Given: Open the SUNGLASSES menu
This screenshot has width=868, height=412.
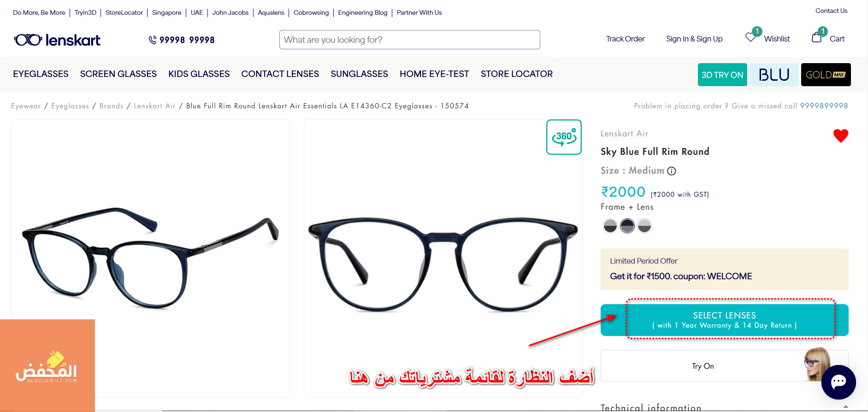Looking at the screenshot, I should [x=359, y=74].
